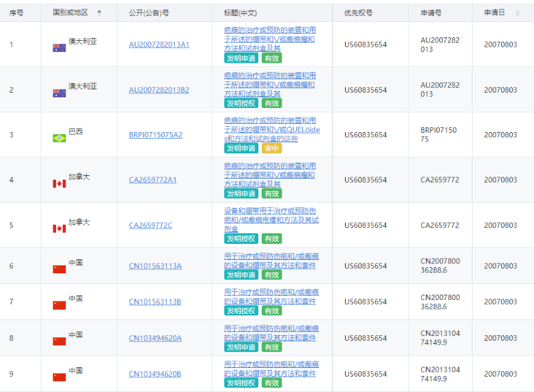The width and height of the screenshot is (534, 392).
Task: Sort by 国别或地区 using the sort arrows
Action: (x=99, y=13)
